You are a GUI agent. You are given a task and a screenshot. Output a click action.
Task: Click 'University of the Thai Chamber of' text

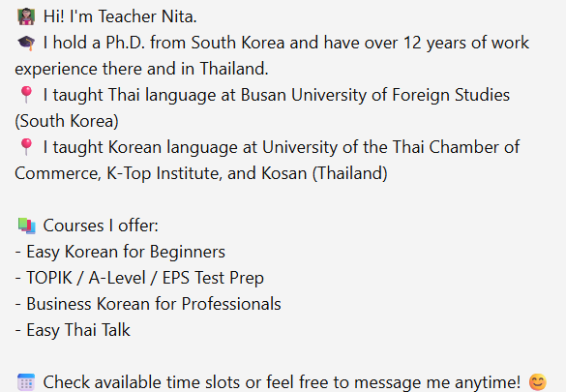coord(391,147)
